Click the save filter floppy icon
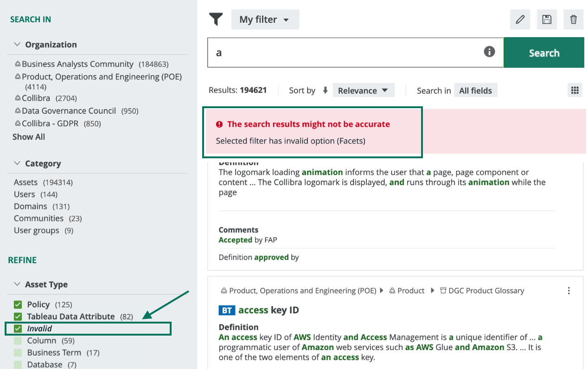The width and height of the screenshot is (588, 369). pos(547,19)
